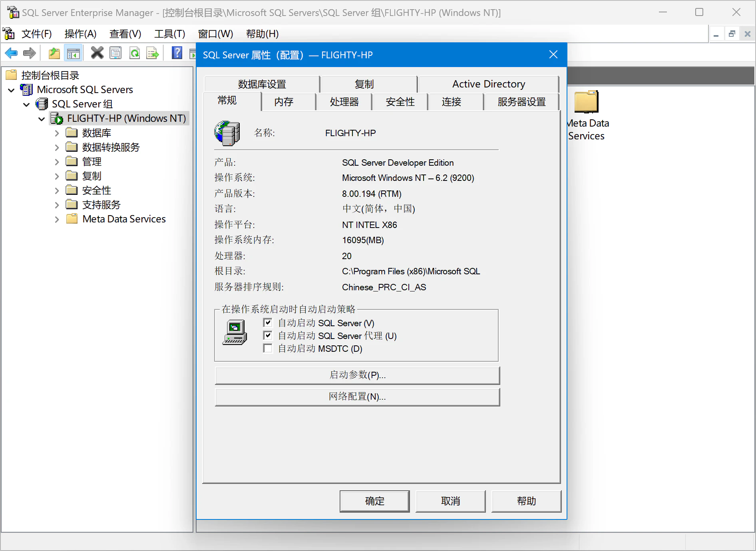Click the 数据库 folder icon
This screenshot has height=551, width=756.
[72, 132]
